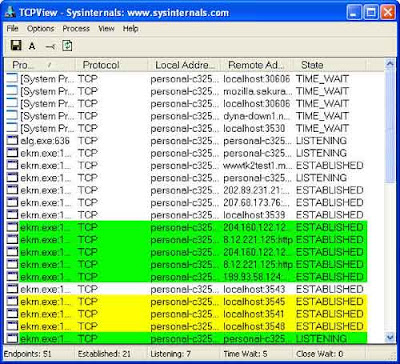Select the localhost:3530 remote address cell
Screen dimensions: 400x364
pos(254,128)
